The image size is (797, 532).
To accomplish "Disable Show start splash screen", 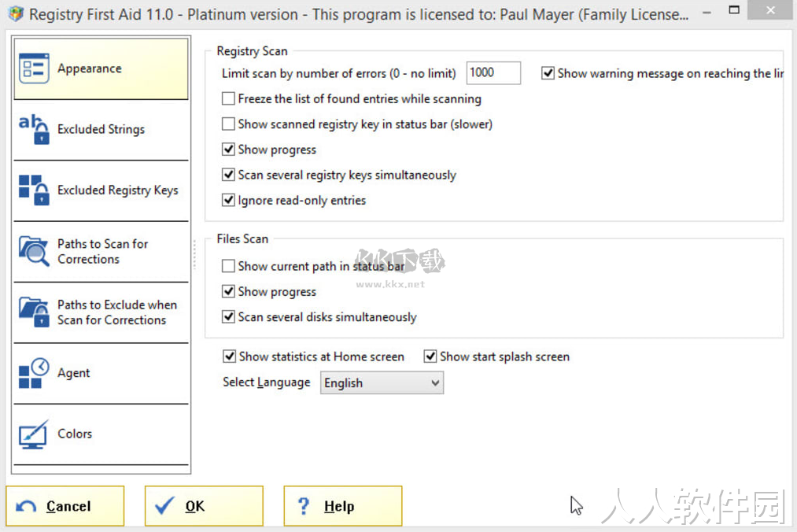I will click(430, 356).
